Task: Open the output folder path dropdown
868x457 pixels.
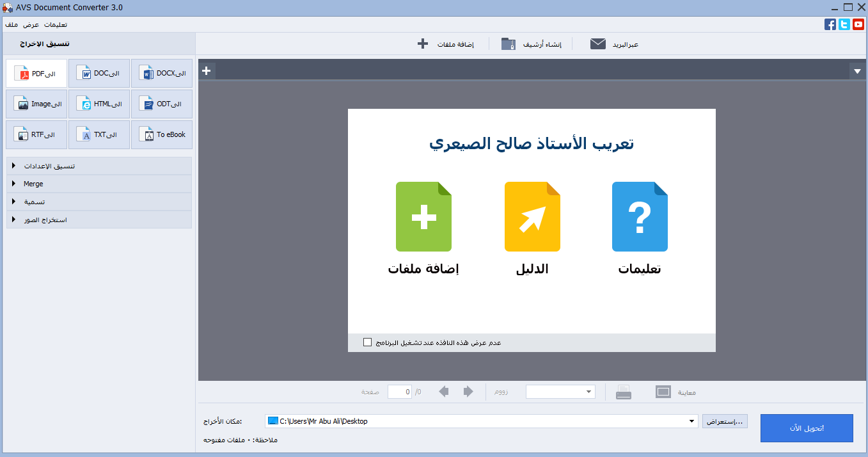Action: (691, 421)
